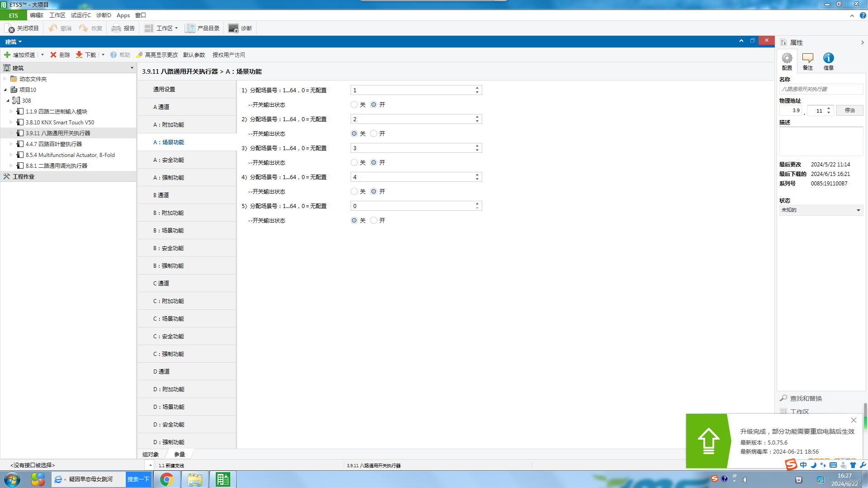Open the 备注 comment icon in properties
868x488 pixels.
point(808,58)
